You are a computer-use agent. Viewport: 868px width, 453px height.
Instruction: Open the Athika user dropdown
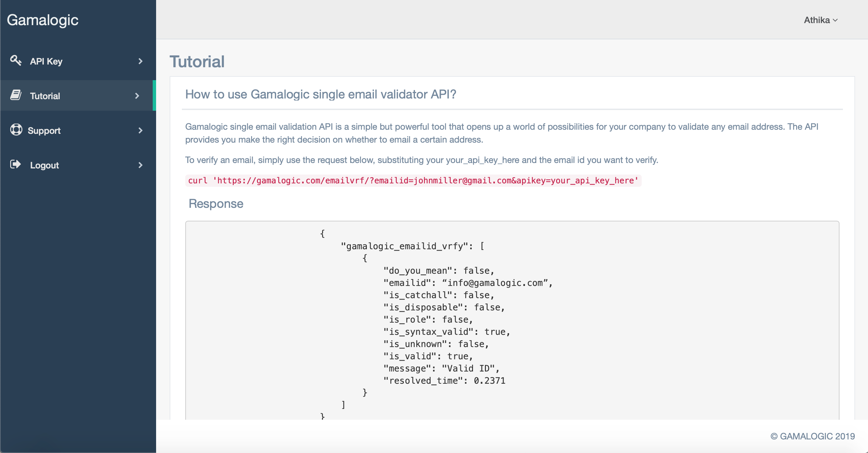(816, 20)
